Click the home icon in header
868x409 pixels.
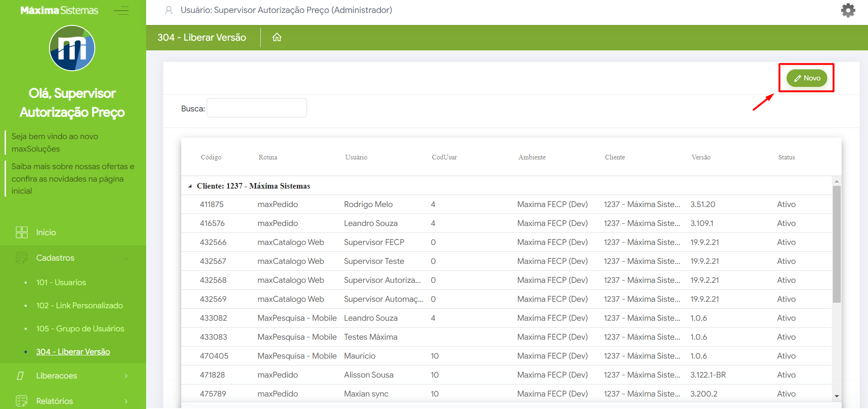pyautogui.click(x=277, y=37)
